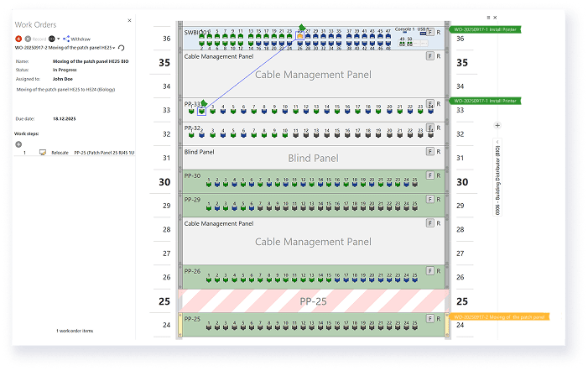The image size is (588, 371).
Task: Select the orange highlighted port on SWBIO switch
Action: pyautogui.click(x=299, y=36)
